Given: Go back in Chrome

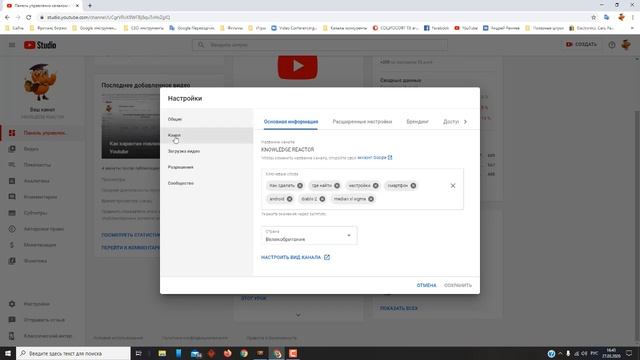Looking at the screenshot, I should point(7,17).
